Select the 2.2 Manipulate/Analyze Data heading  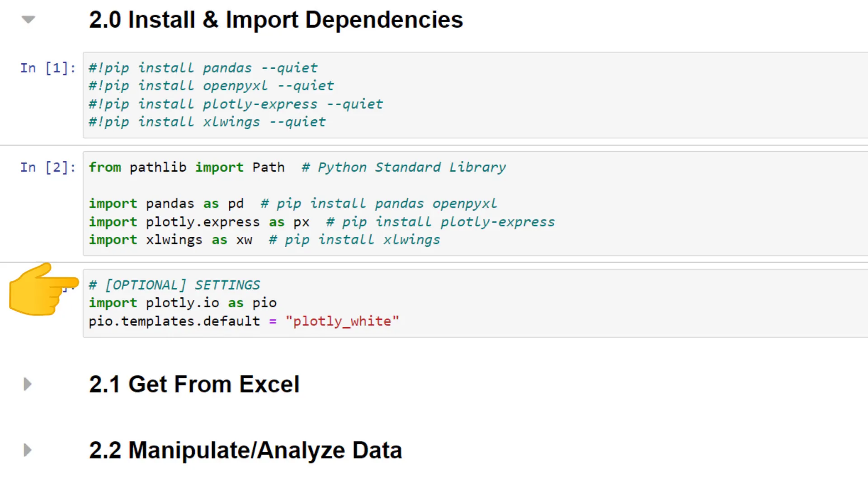pos(245,450)
